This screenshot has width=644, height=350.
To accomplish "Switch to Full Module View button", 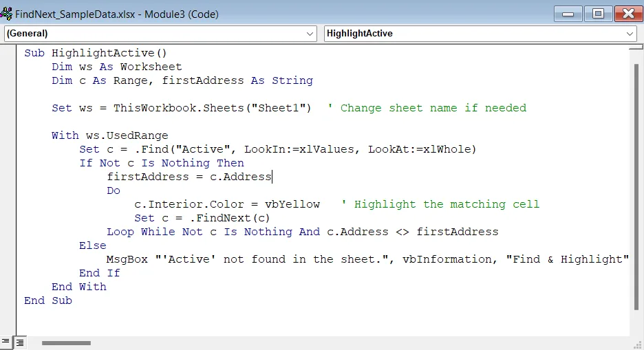I will click(19, 342).
